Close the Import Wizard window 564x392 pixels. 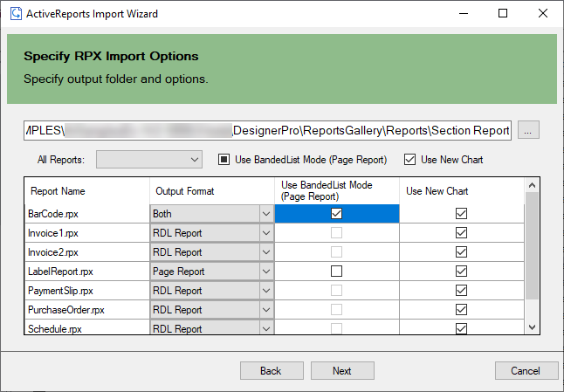tap(543, 13)
